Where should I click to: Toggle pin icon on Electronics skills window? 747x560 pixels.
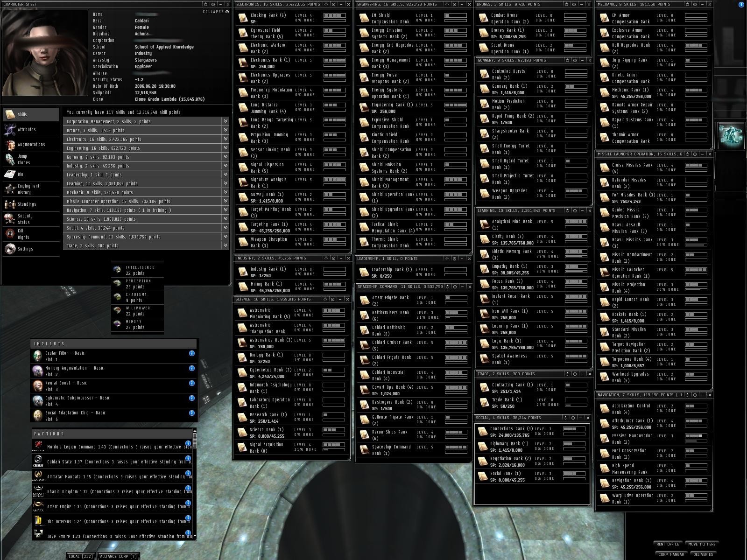(325, 4)
